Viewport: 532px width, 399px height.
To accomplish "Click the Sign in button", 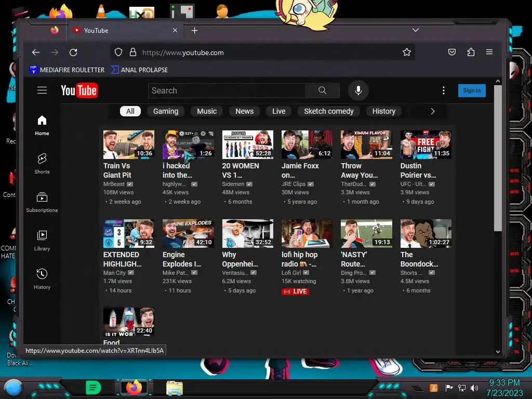I will 472,90.
